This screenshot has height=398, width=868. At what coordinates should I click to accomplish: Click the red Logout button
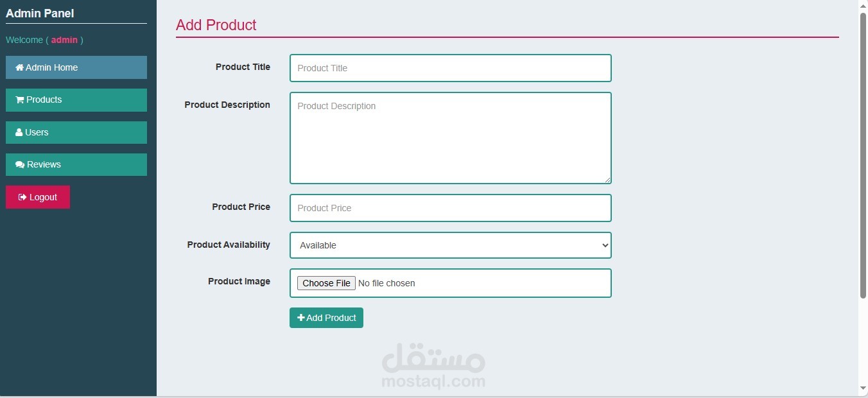tap(38, 197)
